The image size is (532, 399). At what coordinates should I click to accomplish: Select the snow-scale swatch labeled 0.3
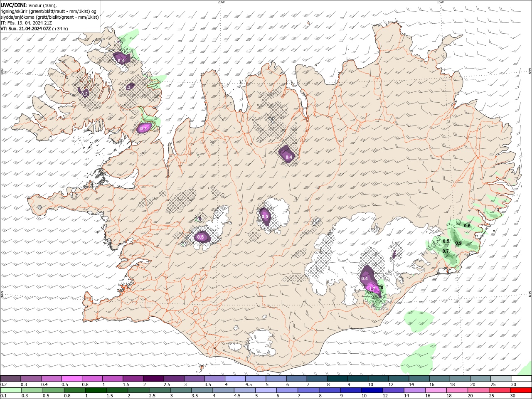31,378
